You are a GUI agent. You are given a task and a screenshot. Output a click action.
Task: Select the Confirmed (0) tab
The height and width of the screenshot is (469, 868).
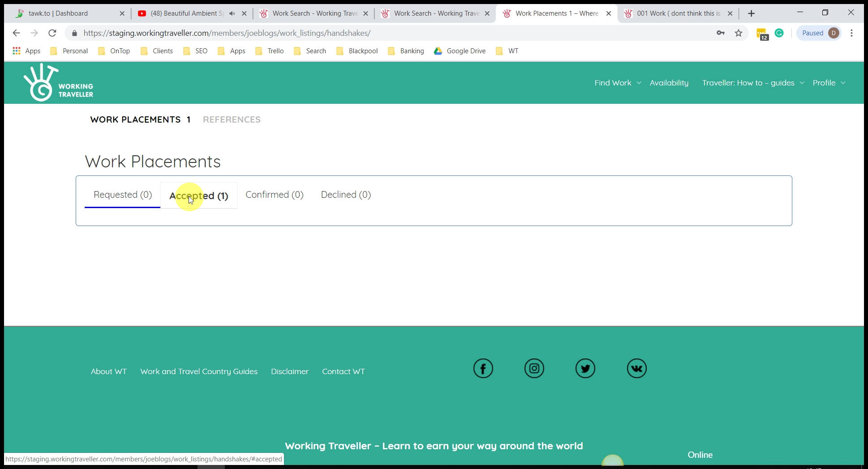[x=274, y=195]
